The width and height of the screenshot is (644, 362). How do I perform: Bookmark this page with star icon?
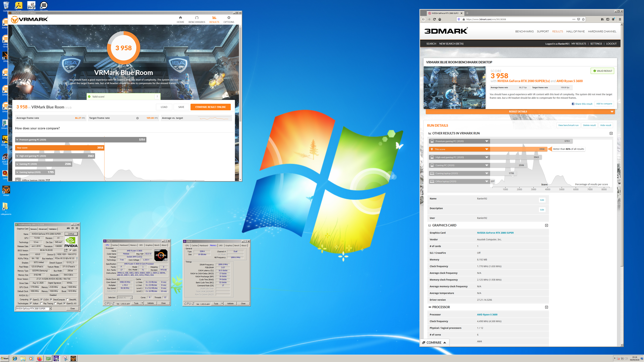coord(583,19)
